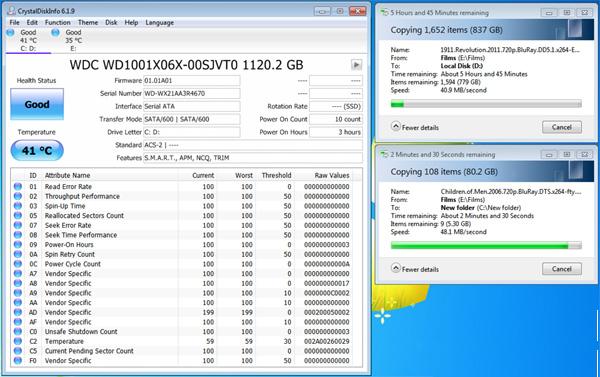Click 'New folder (C:\New folder)' destination text

tap(481, 208)
